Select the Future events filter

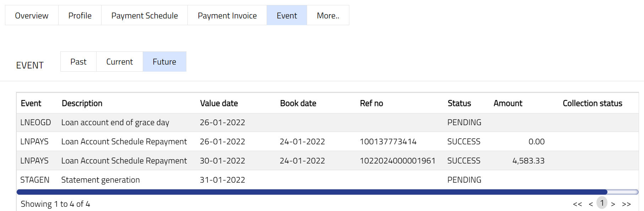[x=164, y=62]
